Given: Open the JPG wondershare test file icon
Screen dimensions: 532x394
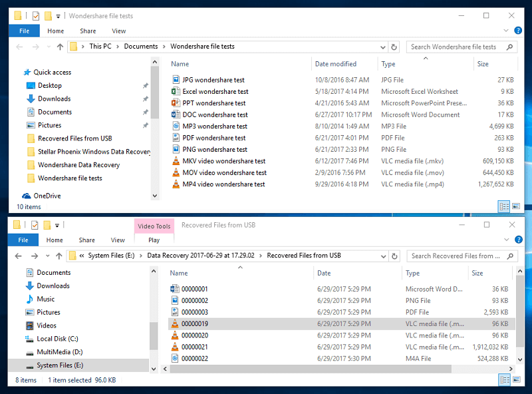Looking at the screenshot, I should click(x=176, y=80).
